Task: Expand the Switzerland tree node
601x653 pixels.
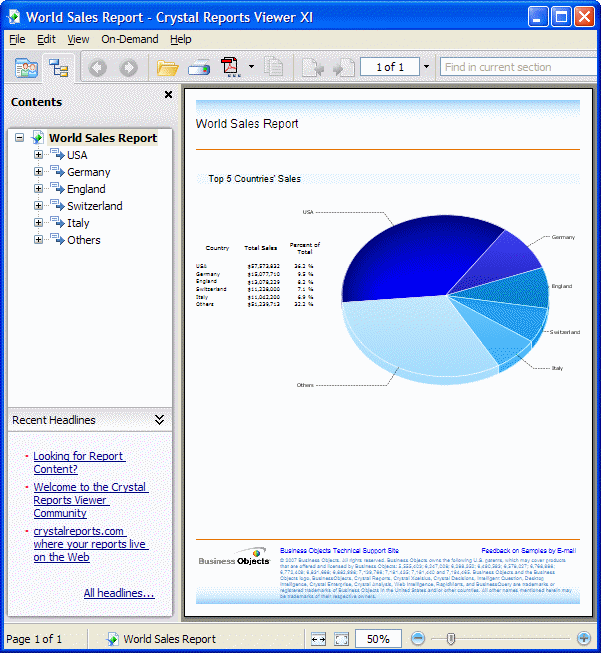Action: pyautogui.click(x=38, y=206)
